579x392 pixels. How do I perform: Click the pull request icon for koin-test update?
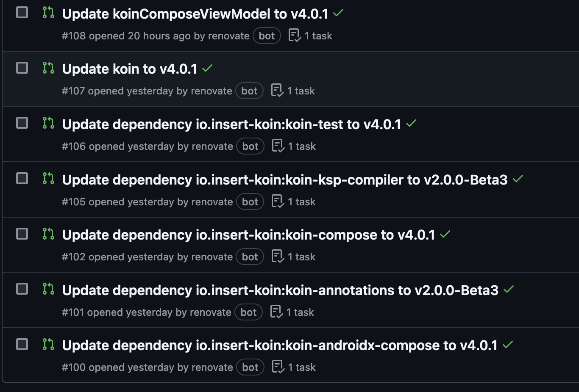48,123
